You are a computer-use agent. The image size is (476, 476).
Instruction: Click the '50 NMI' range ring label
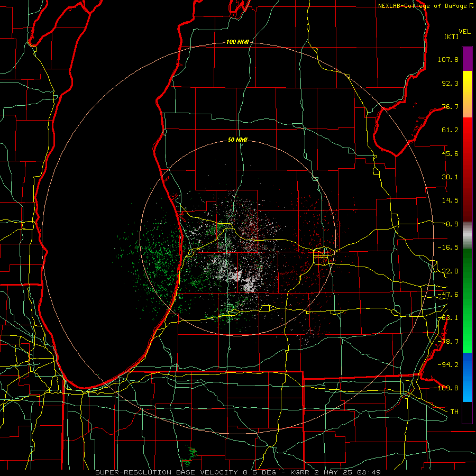(x=237, y=140)
